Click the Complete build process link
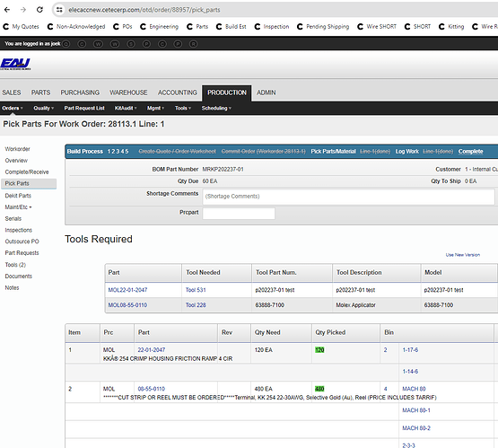 470,152
